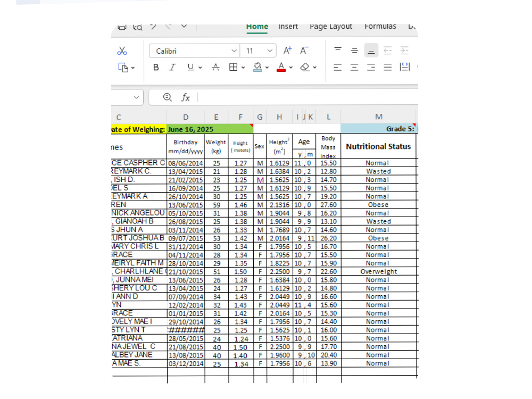Increase font size with A+ icon
The image size is (532, 399).
287,51
